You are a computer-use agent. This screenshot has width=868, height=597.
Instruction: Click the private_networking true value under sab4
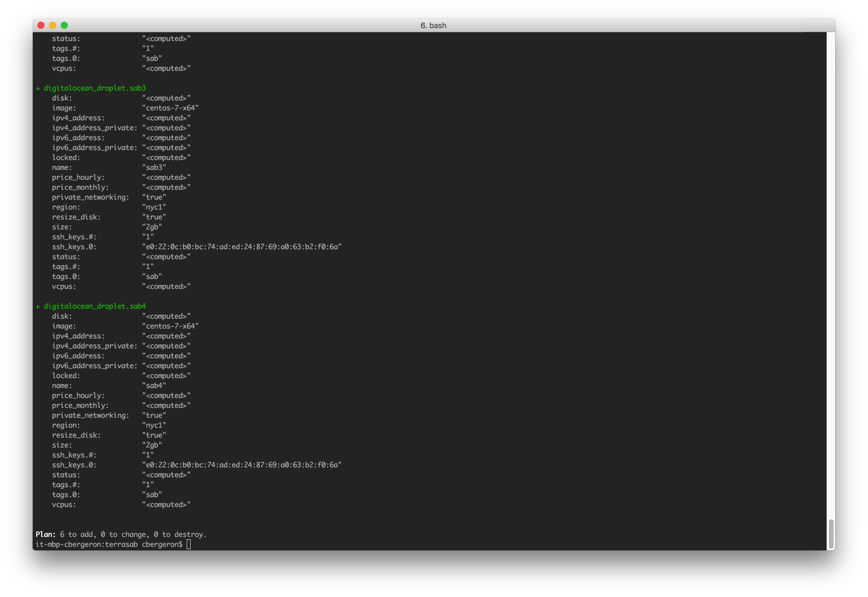click(154, 415)
